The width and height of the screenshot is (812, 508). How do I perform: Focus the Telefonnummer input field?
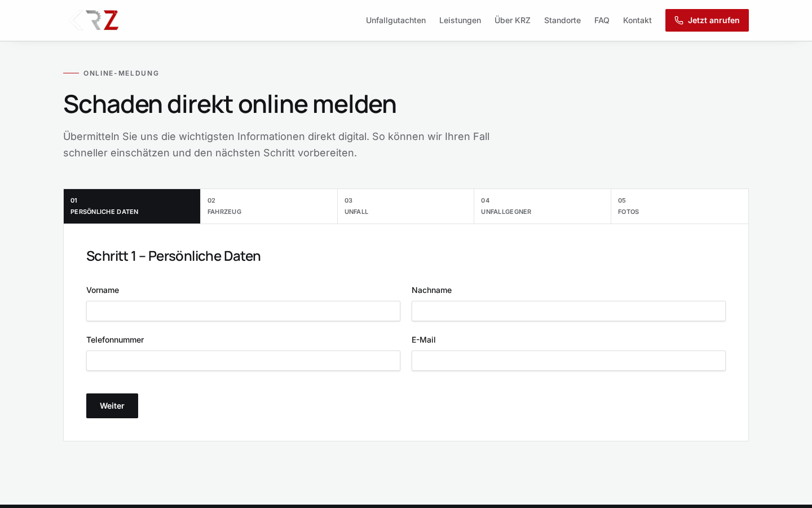coord(243,361)
